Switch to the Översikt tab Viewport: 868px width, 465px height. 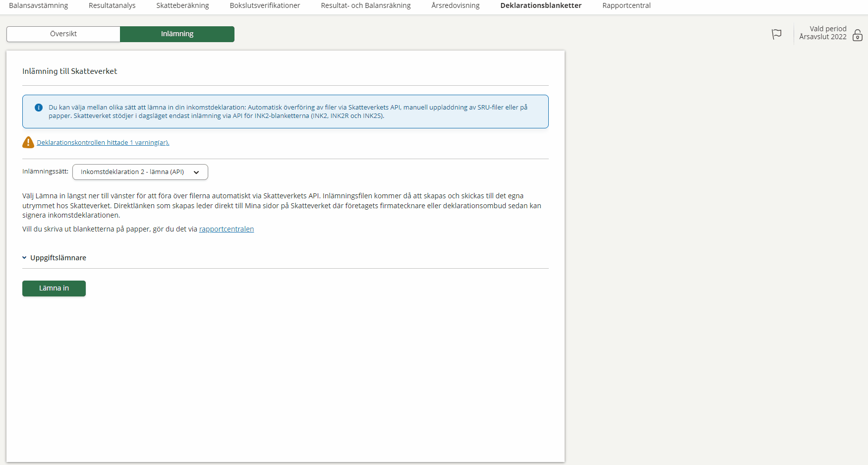coord(63,34)
